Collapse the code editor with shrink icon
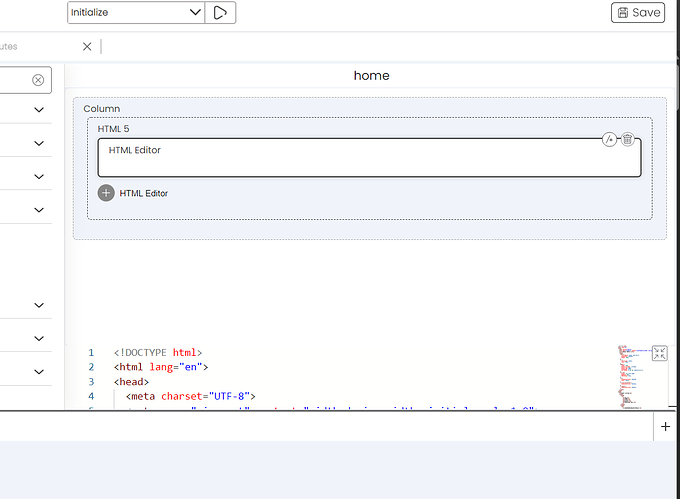The height and width of the screenshot is (499, 680). point(660,353)
